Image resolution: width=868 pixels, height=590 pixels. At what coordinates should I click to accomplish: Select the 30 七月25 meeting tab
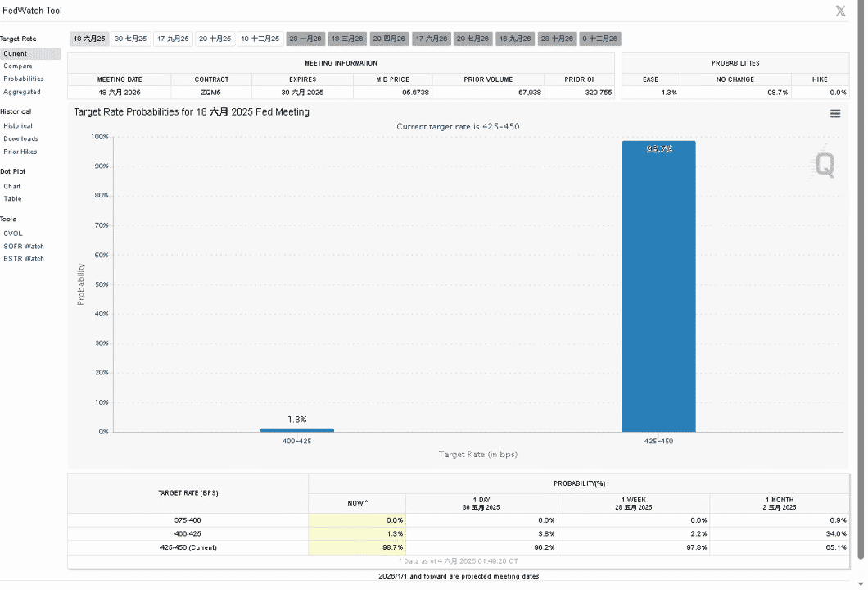[131, 39]
